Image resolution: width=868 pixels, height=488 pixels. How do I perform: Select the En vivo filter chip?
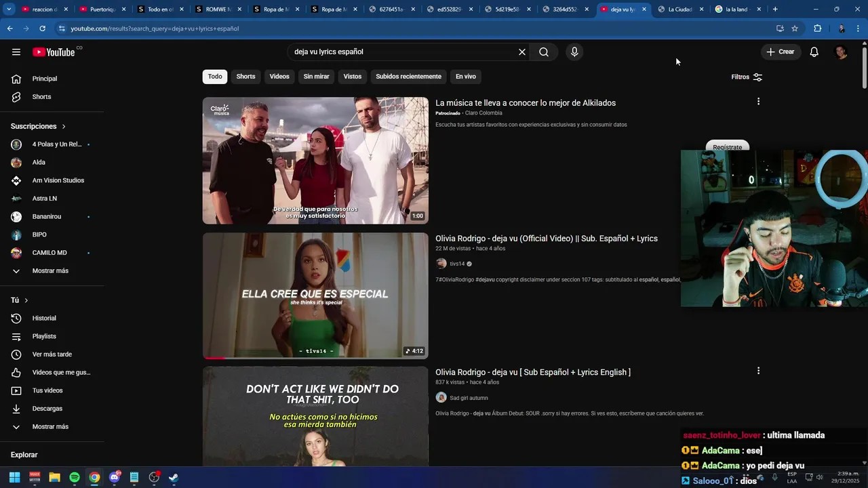tap(466, 77)
